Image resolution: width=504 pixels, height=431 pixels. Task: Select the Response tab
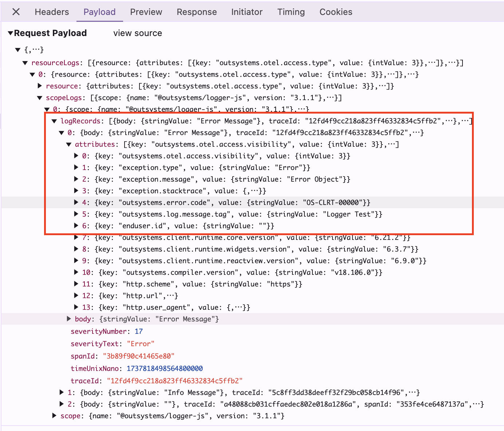pyautogui.click(x=197, y=12)
